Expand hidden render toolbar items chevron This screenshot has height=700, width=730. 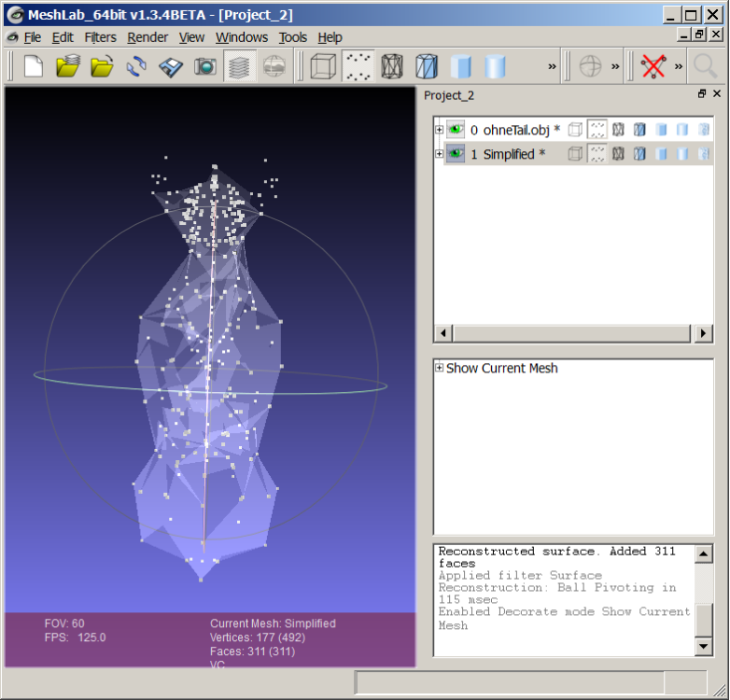click(552, 66)
